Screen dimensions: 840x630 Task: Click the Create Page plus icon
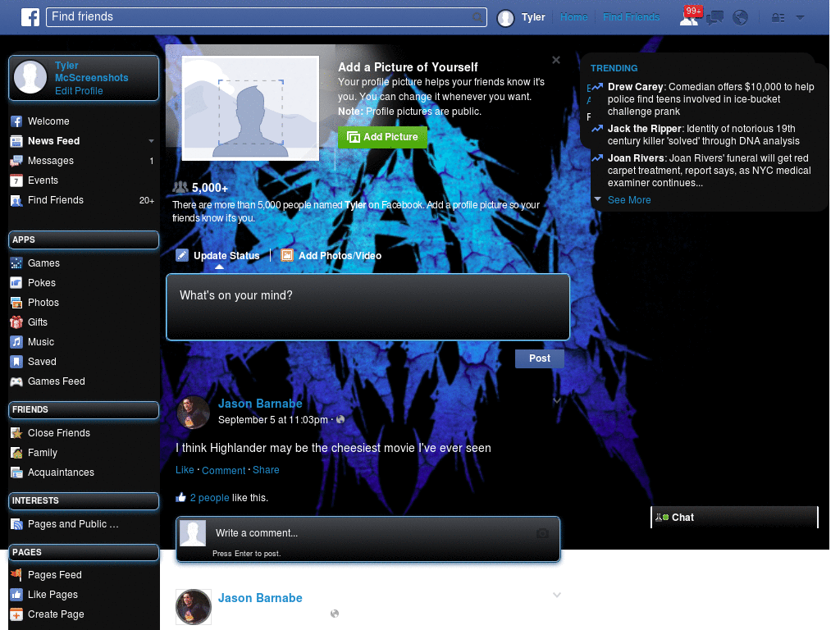tap(16, 614)
